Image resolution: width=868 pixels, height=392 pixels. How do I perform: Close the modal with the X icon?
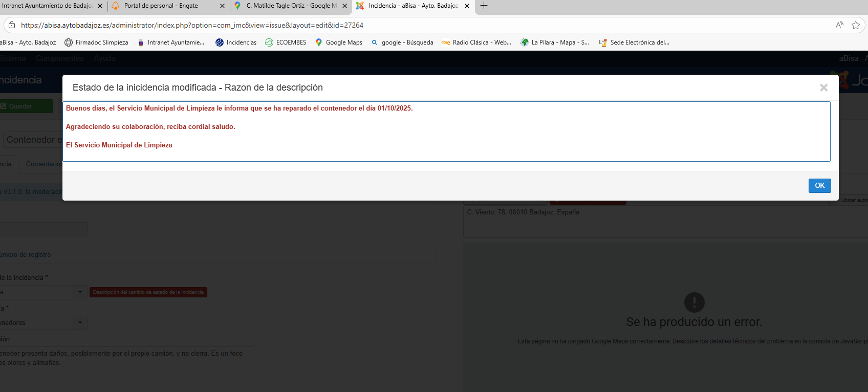[823, 88]
